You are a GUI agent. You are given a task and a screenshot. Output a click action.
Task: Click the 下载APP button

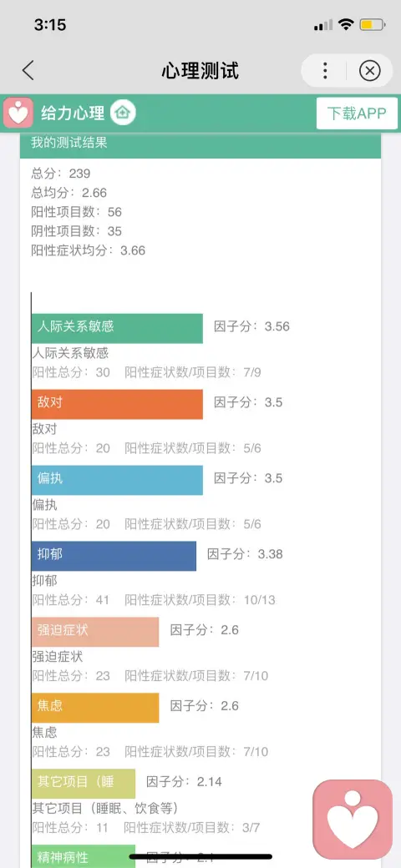tap(357, 114)
